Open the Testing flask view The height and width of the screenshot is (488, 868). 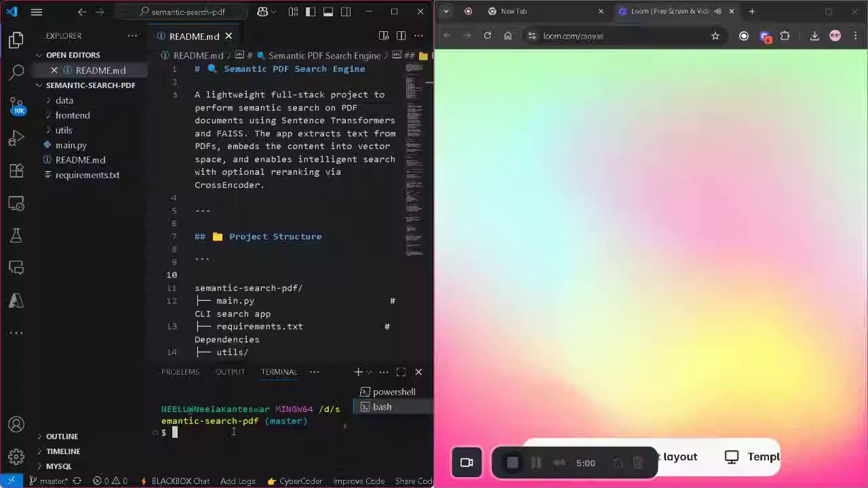click(x=16, y=235)
